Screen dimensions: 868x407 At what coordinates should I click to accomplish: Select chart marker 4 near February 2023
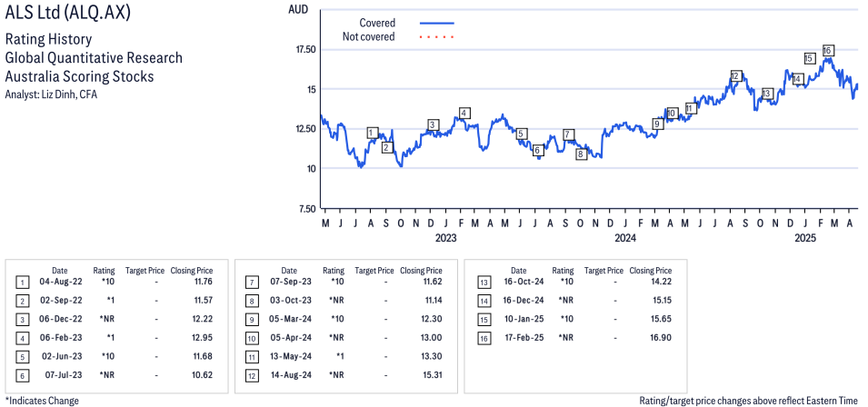[x=464, y=113]
